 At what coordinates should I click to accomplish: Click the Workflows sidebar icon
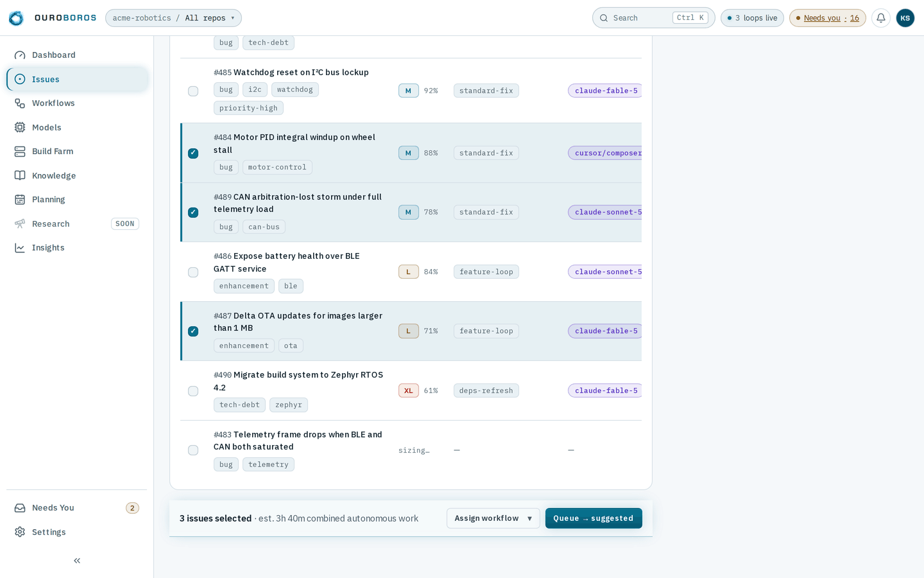pyautogui.click(x=20, y=103)
